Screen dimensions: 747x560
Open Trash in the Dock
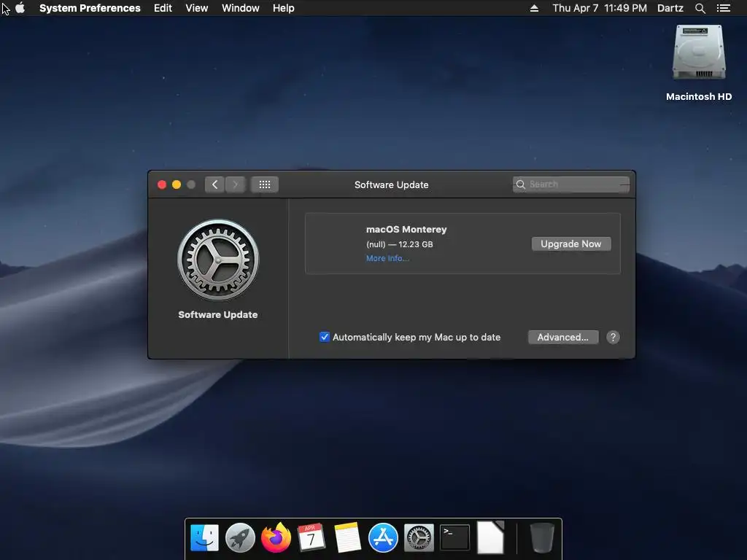click(x=542, y=538)
